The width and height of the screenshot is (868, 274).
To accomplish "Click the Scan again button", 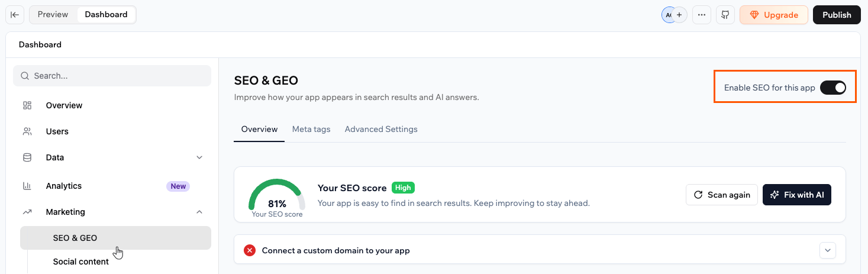I will tap(722, 195).
